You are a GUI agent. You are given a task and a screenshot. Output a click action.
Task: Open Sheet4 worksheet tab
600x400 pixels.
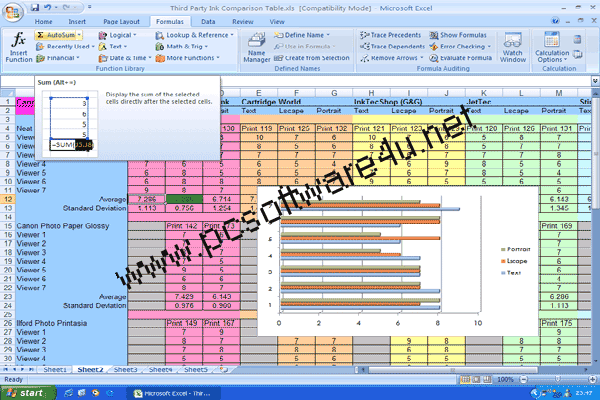160,370
